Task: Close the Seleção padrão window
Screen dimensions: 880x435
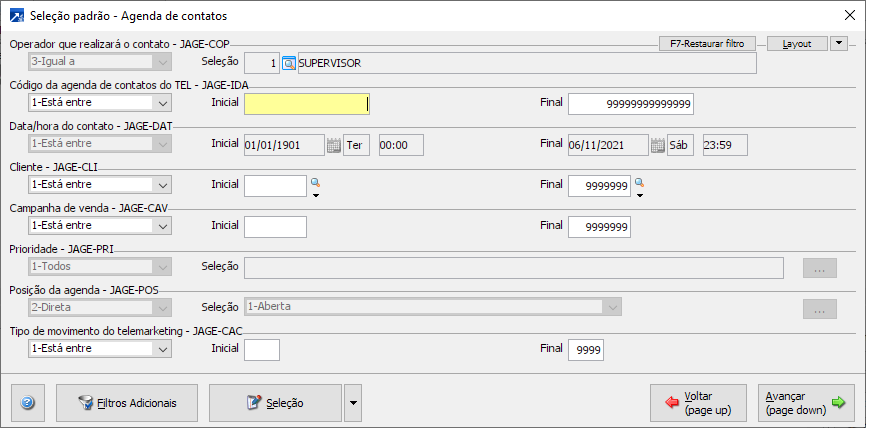Action: point(850,16)
